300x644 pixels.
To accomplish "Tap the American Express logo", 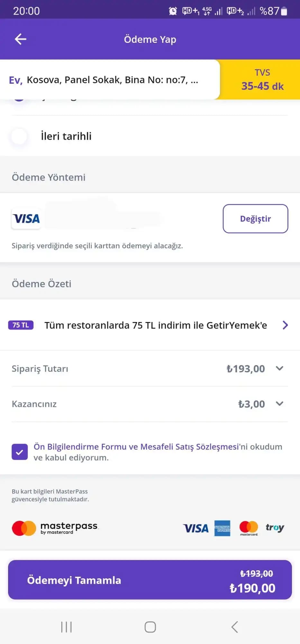I will pos(222,528).
